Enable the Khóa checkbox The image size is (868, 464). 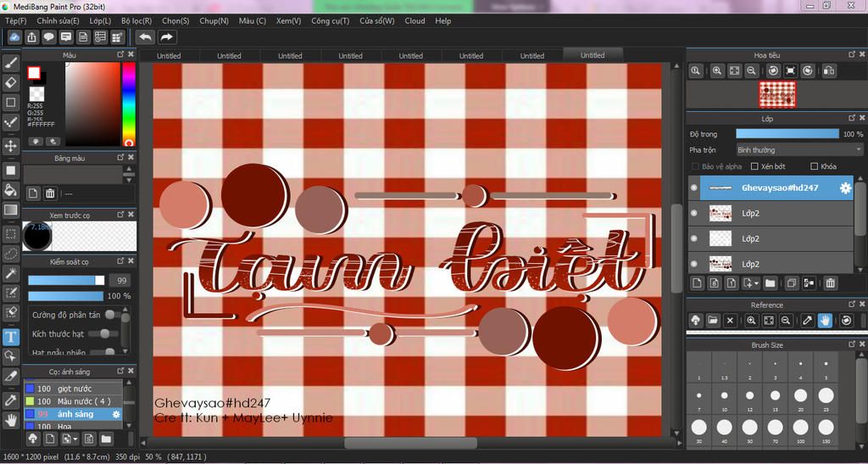tap(814, 166)
